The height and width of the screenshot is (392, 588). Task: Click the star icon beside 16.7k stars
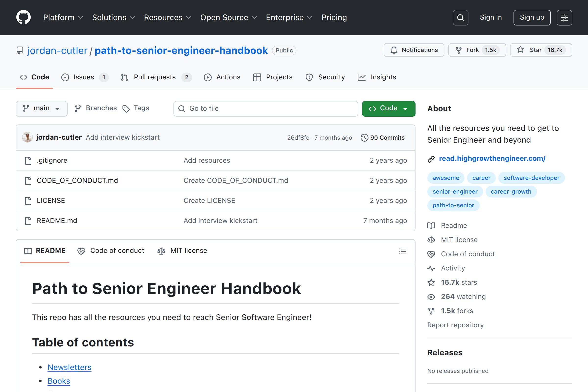tap(431, 283)
